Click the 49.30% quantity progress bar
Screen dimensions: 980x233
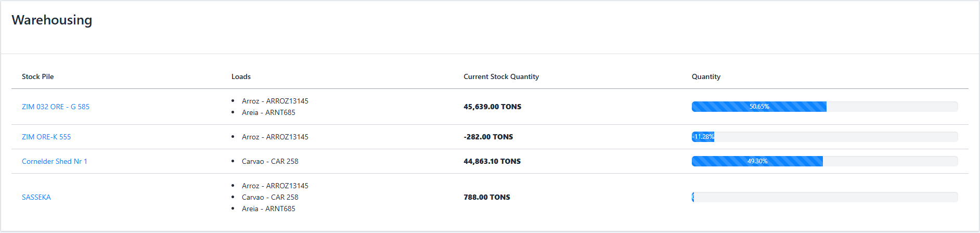[757, 161]
